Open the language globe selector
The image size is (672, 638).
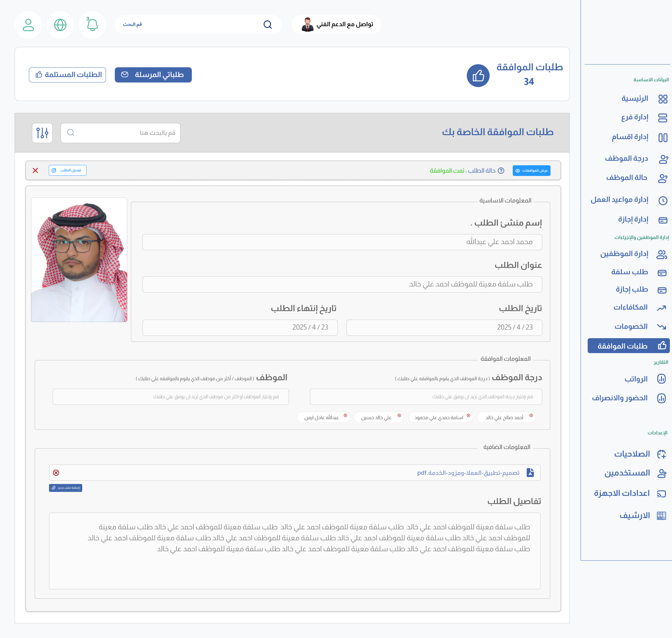60,24
